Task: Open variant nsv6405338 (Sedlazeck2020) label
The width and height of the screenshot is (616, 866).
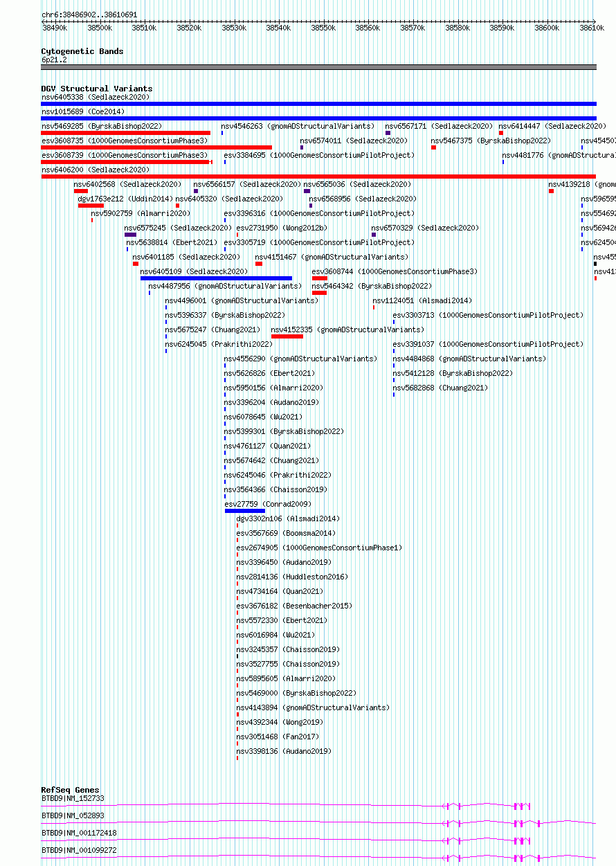Action: click(x=95, y=98)
